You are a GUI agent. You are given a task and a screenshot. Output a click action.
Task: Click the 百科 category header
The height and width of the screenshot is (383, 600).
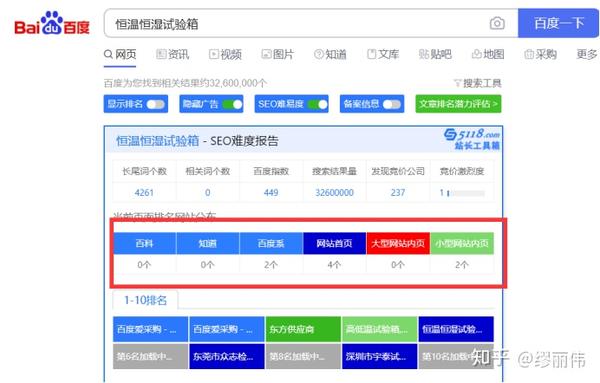(x=144, y=243)
